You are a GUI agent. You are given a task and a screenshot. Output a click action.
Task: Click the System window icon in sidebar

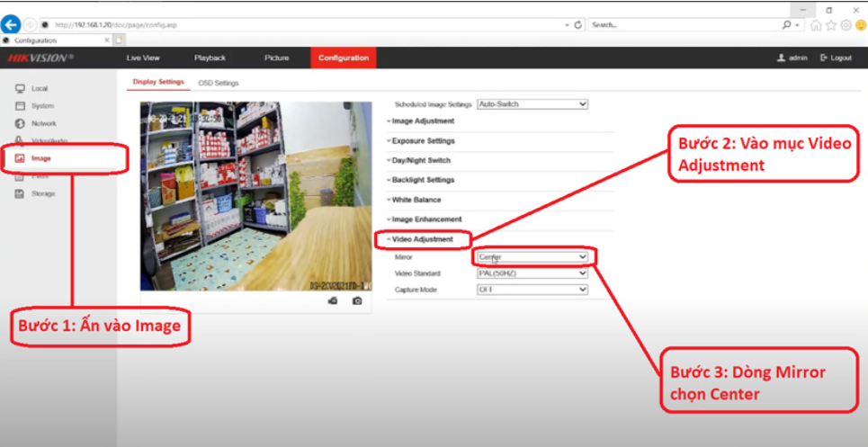click(x=19, y=106)
